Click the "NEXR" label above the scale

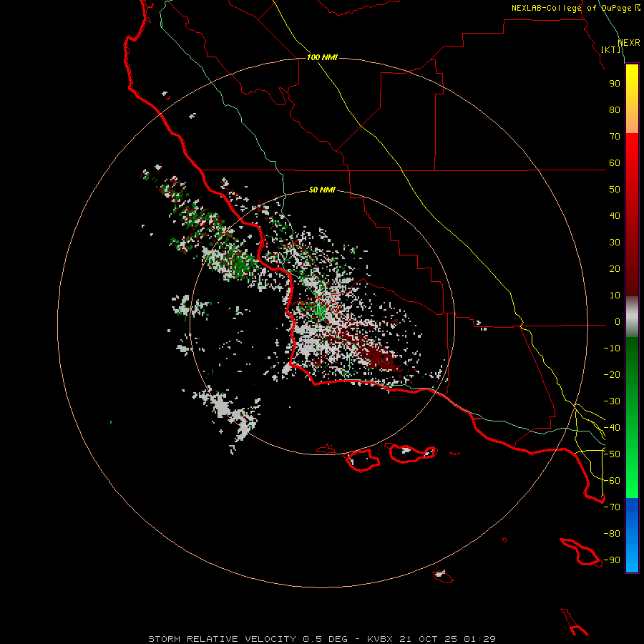tap(629, 43)
